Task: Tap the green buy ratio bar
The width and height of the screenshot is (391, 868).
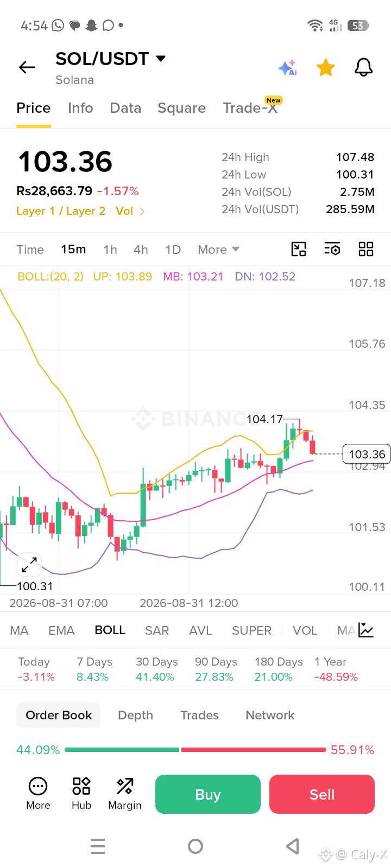Action: 122,750
